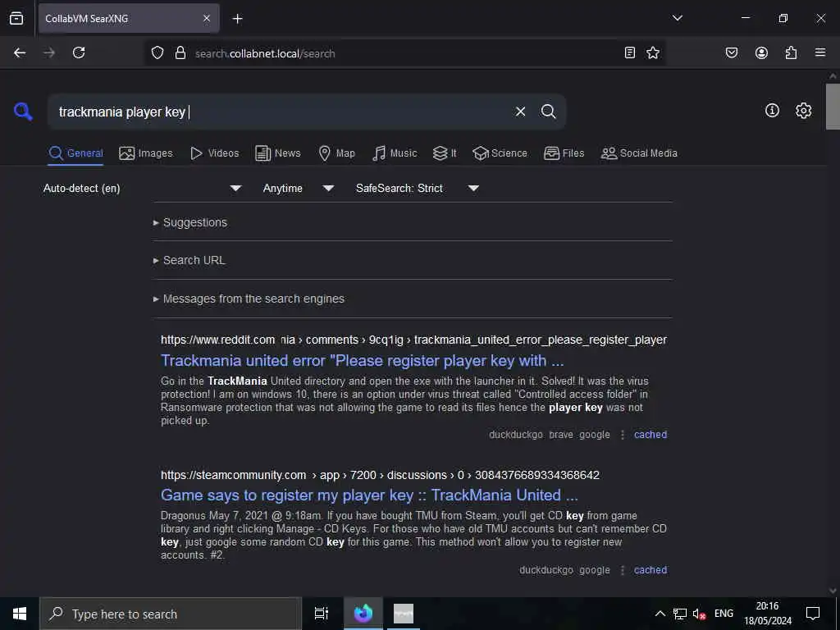
Task: Open the Game says to register my player key result
Action: (369, 495)
